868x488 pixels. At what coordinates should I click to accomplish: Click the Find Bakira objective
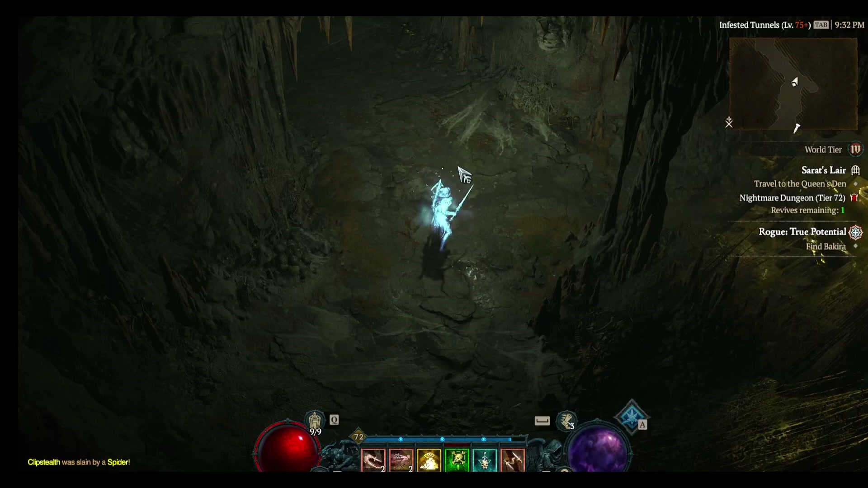pos(826,247)
